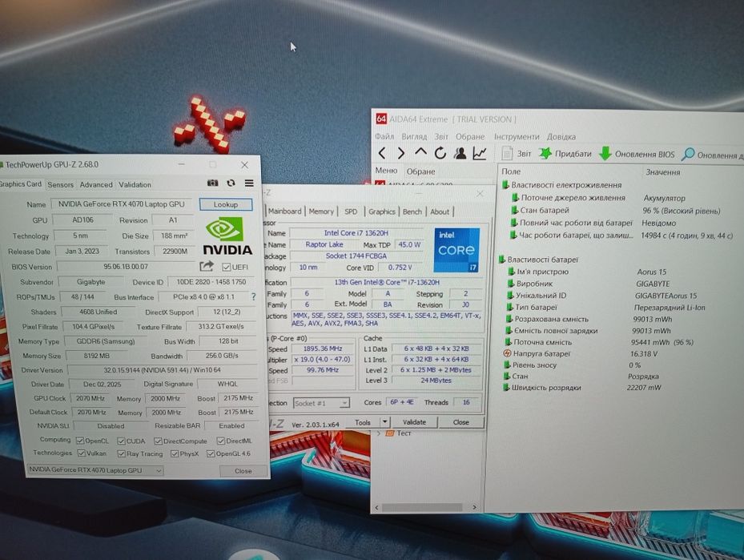744x560 pixels.
Task: Go back in AIDA64 toolbar
Action: 383,153
